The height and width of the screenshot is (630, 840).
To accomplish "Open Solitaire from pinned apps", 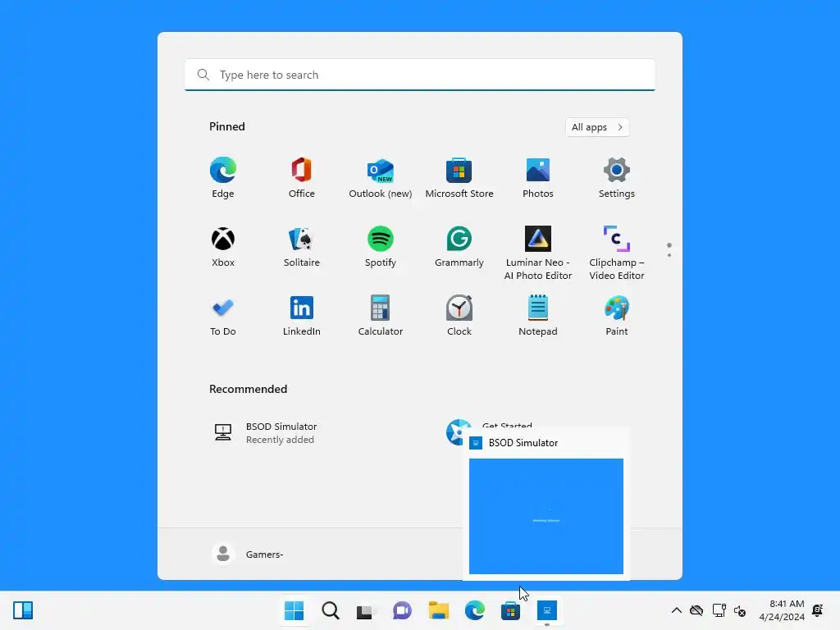I will click(302, 247).
